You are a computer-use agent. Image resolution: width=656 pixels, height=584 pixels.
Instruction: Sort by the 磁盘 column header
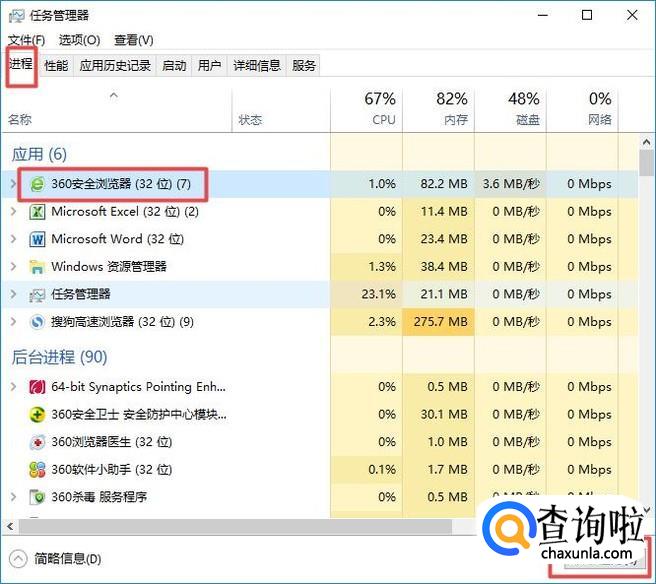click(510, 111)
